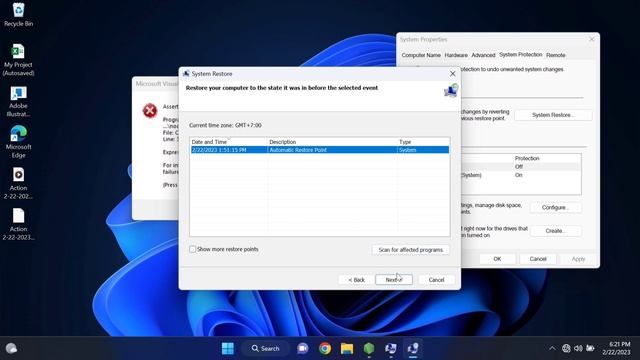This screenshot has height=360, width=640.
Task: Go Back in the System Restore wizard
Action: pyautogui.click(x=356, y=280)
